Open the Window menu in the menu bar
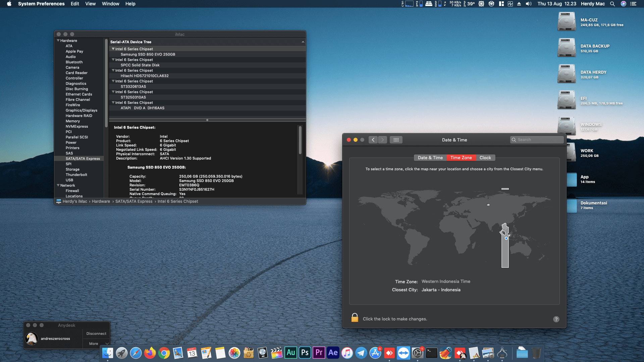The width and height of the screenshot is (644, 362). pyautogui.click(x=110, y=4)
